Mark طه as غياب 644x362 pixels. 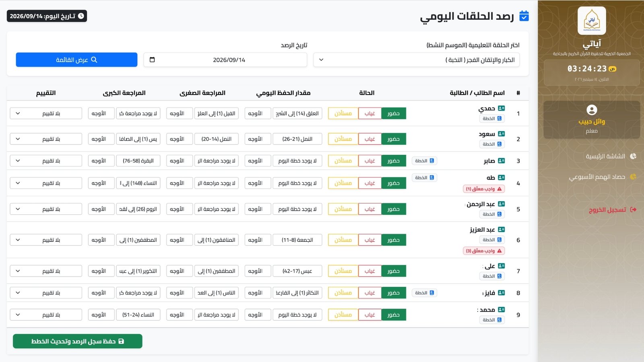370,183
